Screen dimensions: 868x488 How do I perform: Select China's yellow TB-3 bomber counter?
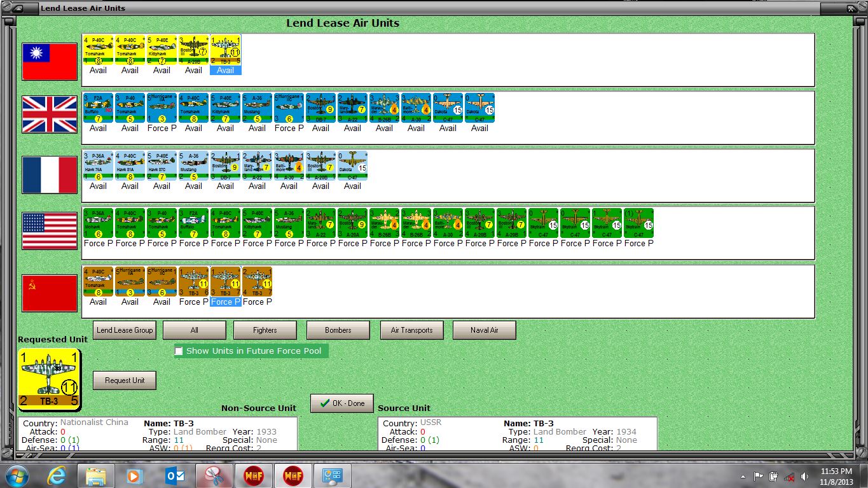(225, 50)
